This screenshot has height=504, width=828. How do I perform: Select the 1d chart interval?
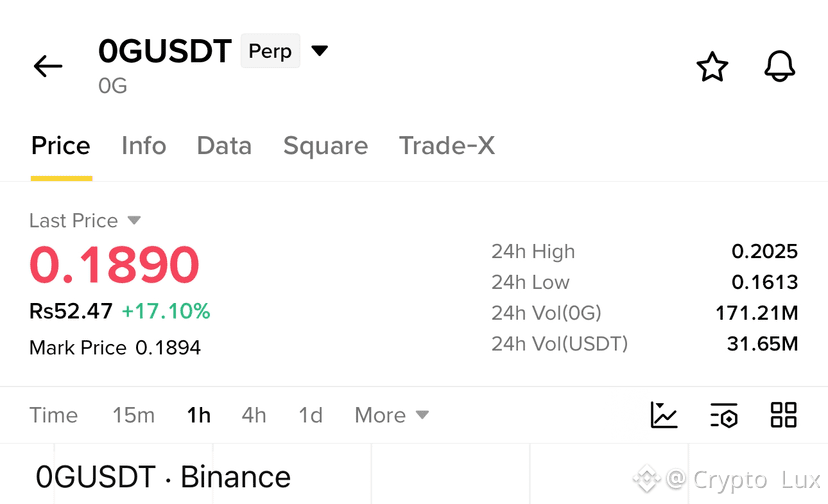[x=310, y=415]
